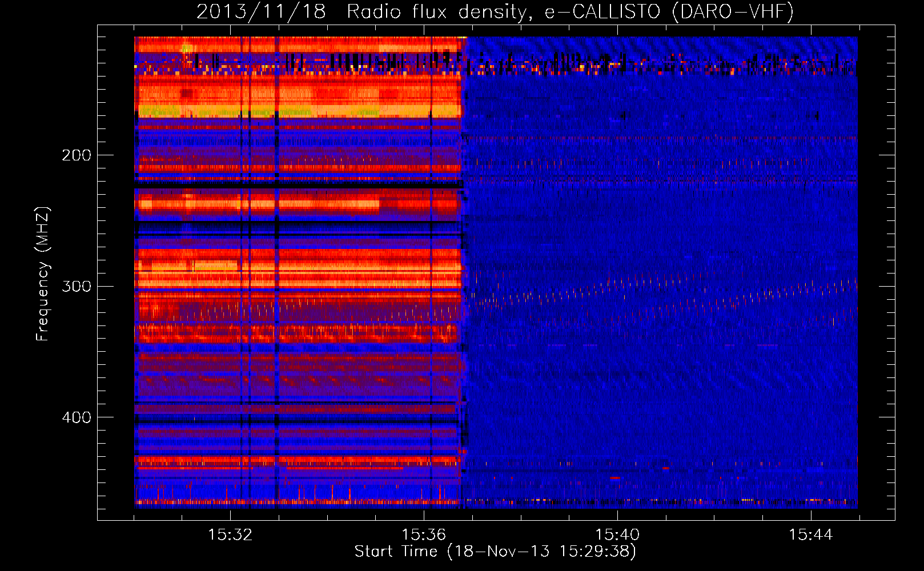Click the 400 frequency tick label
The image size is (924, 571).
77,417
